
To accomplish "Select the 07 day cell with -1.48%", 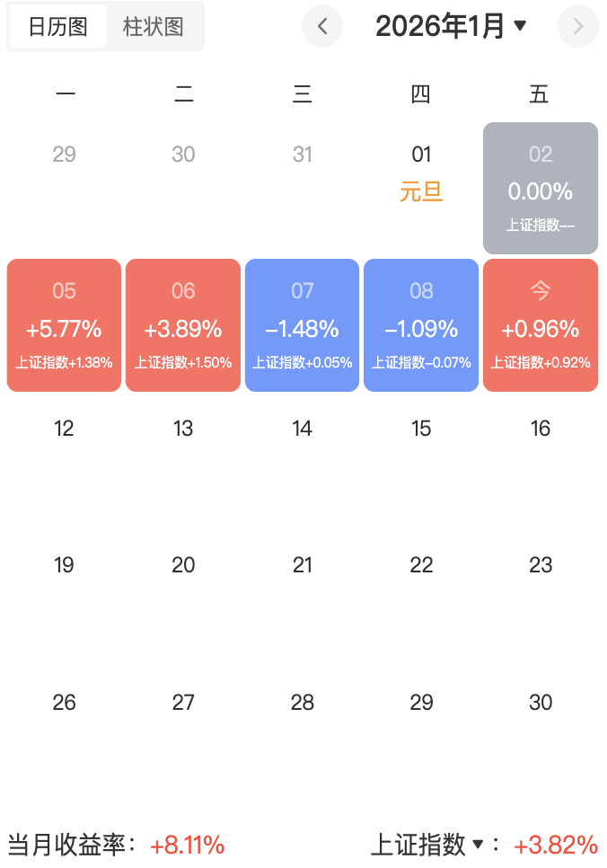I will 303,325.
